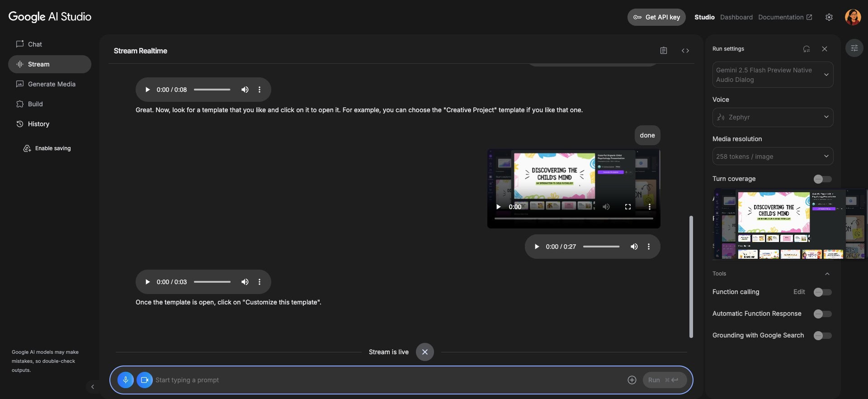Go to History in the sidebar

pos(38,124)
